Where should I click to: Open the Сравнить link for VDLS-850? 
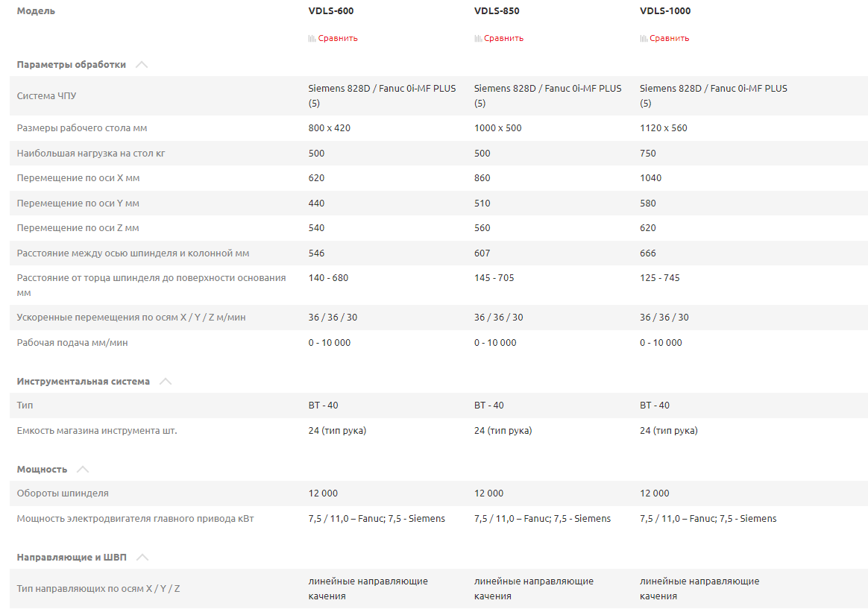pyautogui.click(x=503, y=38)
